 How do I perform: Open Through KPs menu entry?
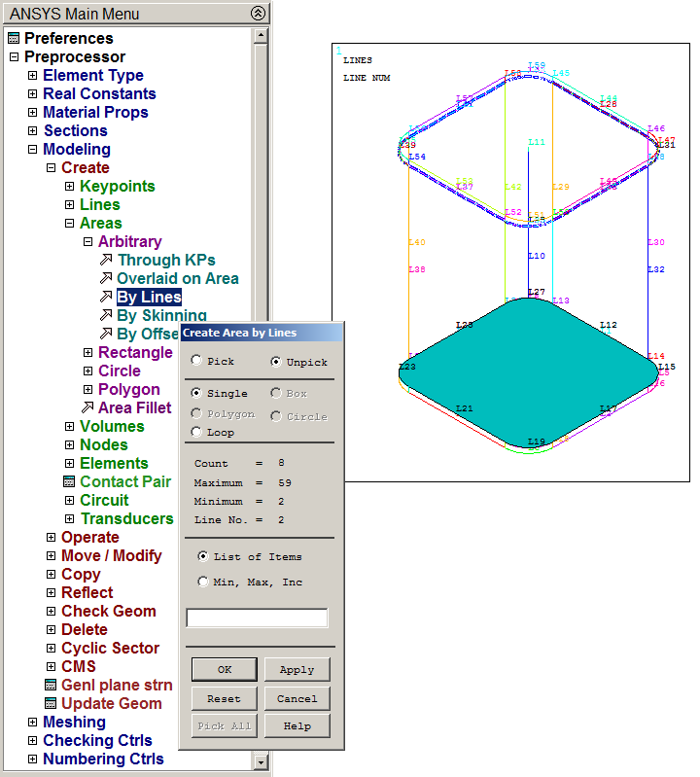[166, 260]
